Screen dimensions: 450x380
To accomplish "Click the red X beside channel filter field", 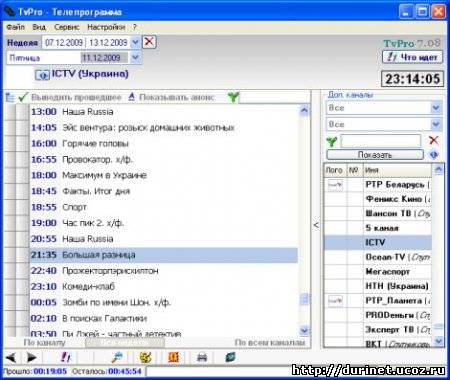I will tap(434, 140).
